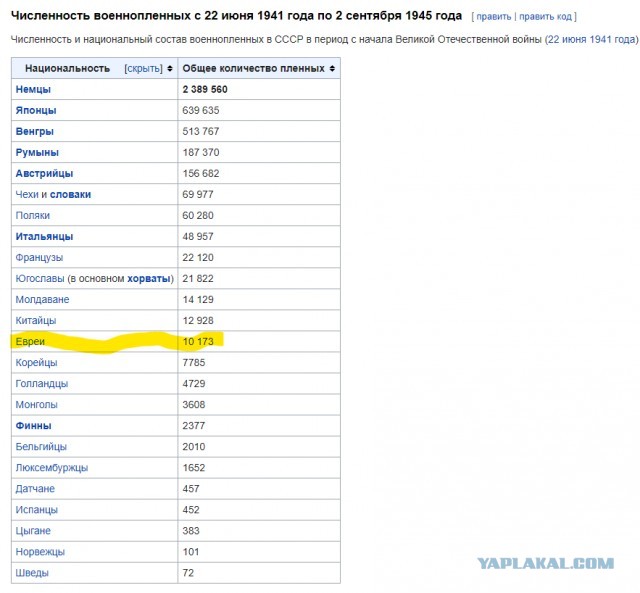Select the value 12 928

(198, 321)
